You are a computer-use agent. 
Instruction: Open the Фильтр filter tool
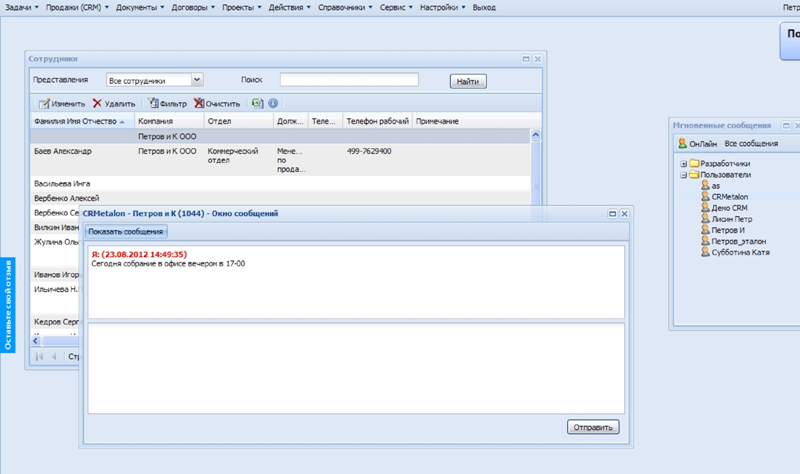pyautogui.click(x=153, y=103)
